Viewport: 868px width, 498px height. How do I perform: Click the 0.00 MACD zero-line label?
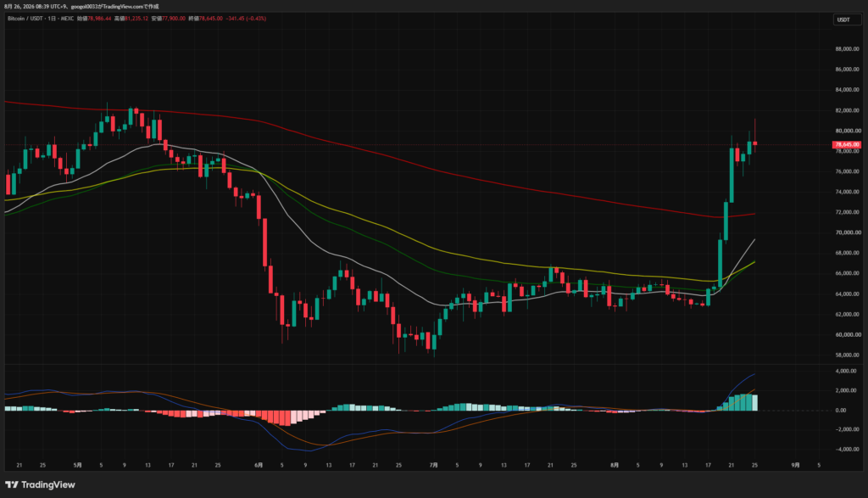pyautogui.click(x=840, y=410)
